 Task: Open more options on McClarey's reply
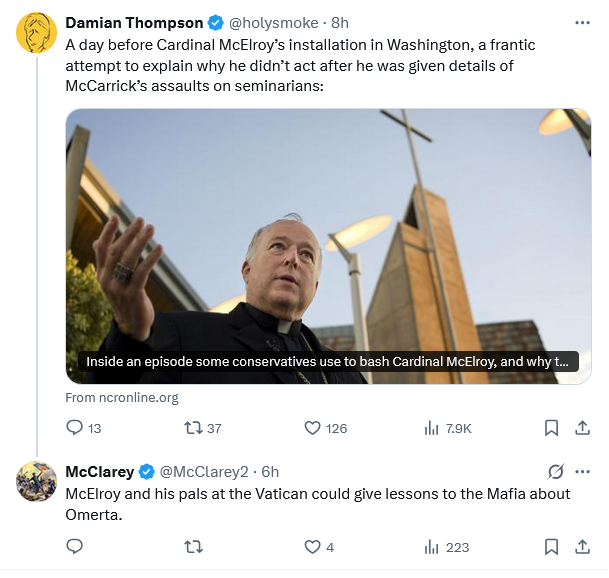582,471
